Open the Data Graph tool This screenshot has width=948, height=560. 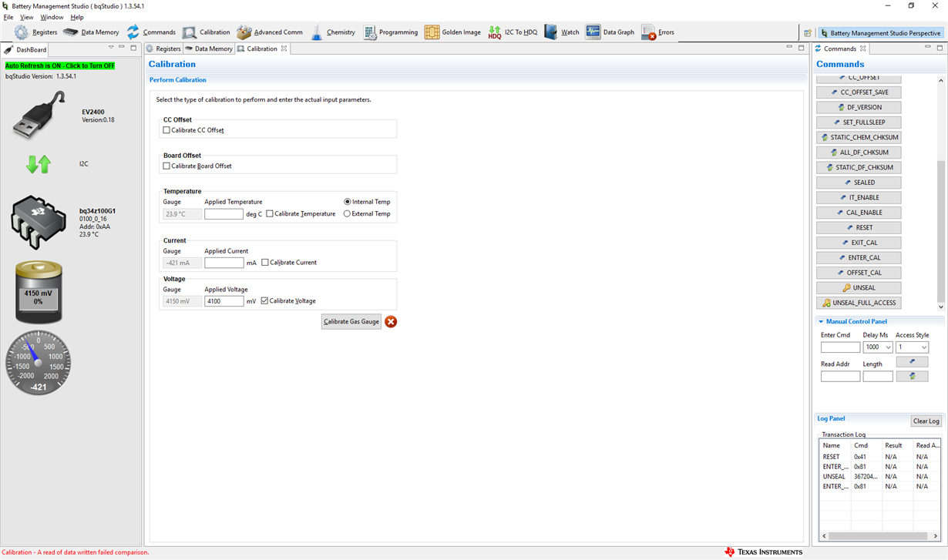coord(610,32)
